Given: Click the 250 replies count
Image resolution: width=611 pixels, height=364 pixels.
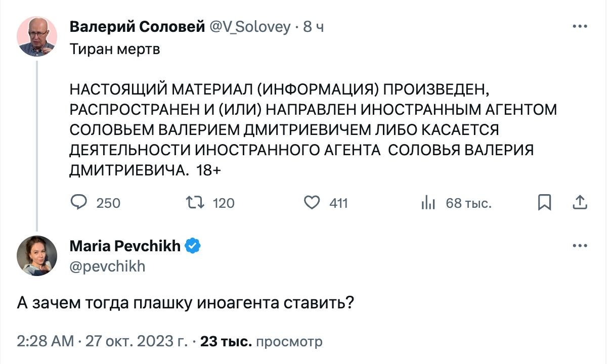Looking at the screenshot, I should (x=108, y=203).
